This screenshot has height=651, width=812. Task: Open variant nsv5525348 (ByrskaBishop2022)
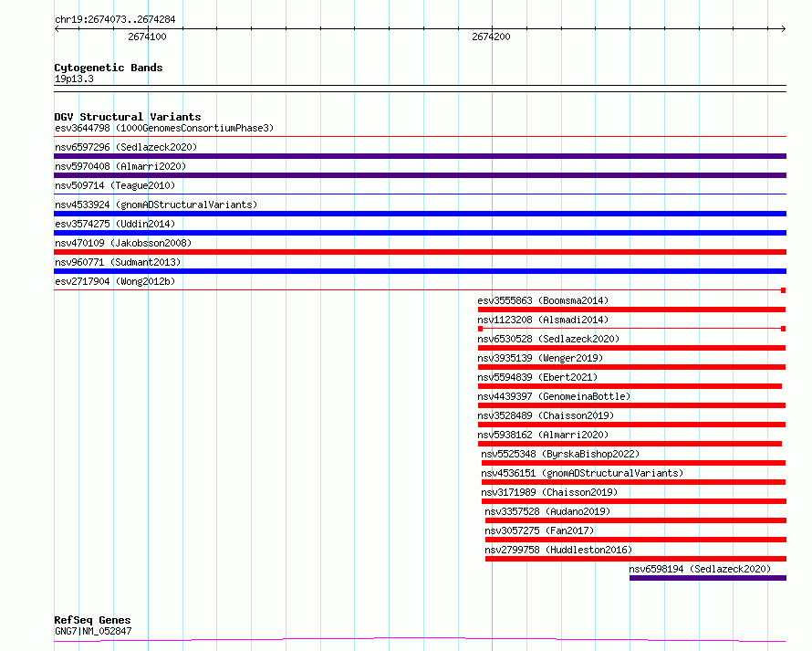[560, 454]
